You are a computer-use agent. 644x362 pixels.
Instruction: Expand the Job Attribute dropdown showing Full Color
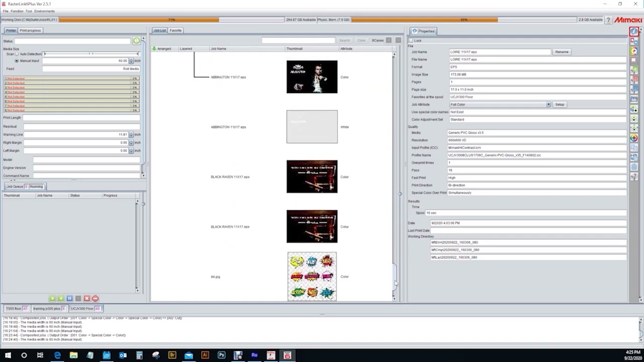point(548,105)
